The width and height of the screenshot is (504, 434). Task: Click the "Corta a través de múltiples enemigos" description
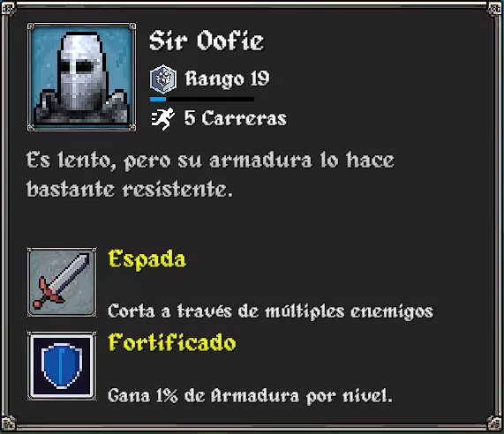pyautogui.click(x=271, y=311)
